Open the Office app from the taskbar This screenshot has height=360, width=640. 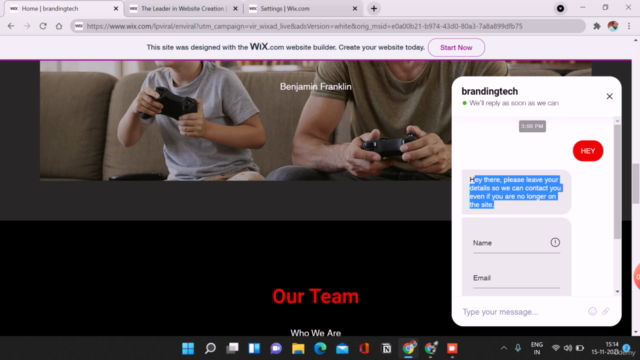(364, 348)
